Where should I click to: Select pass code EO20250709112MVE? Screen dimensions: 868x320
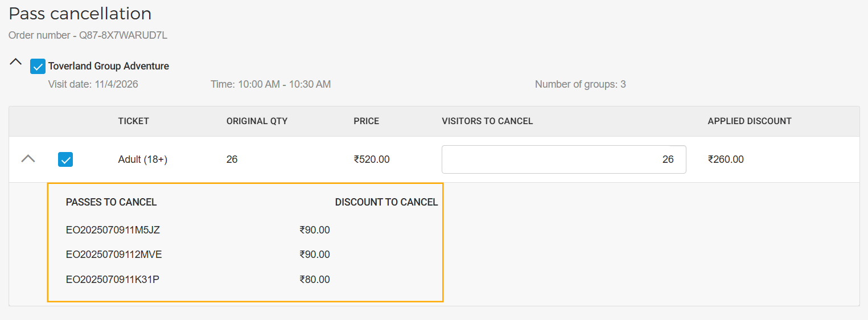point(114,255)
